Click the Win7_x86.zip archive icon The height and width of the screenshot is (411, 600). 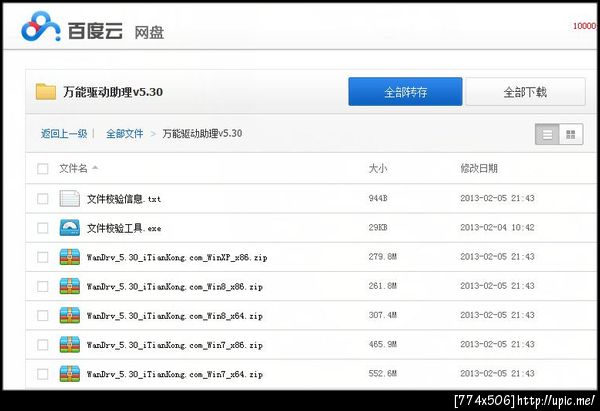point(70,344)
